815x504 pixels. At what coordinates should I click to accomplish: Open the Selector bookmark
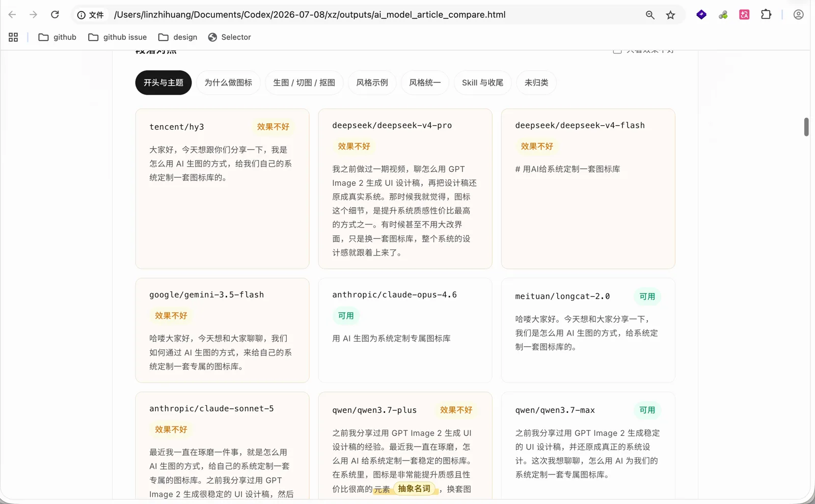point(230,37)
